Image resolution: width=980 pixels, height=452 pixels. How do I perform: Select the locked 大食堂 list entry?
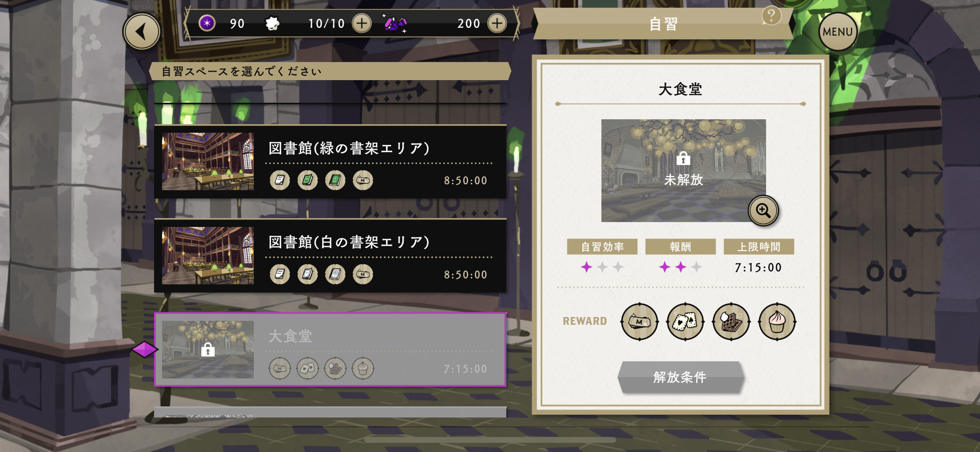tap(330, 350)
